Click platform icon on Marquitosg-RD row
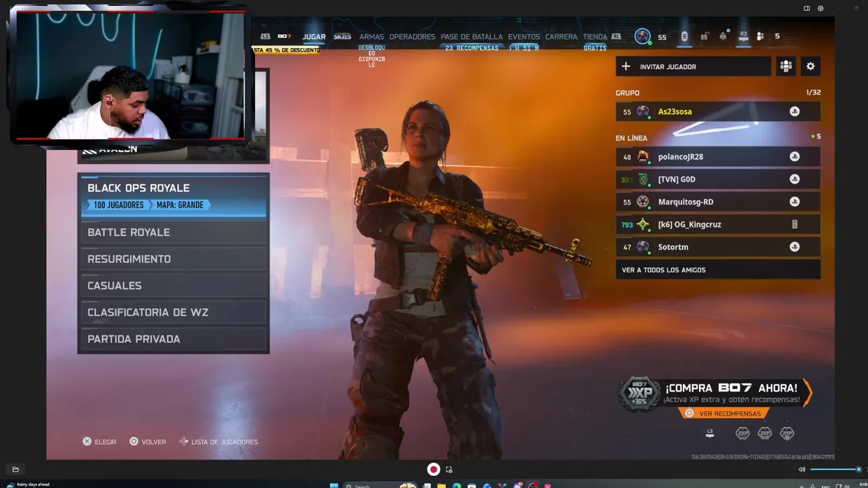This screenshot has height=488, width=868. (795, 202)
